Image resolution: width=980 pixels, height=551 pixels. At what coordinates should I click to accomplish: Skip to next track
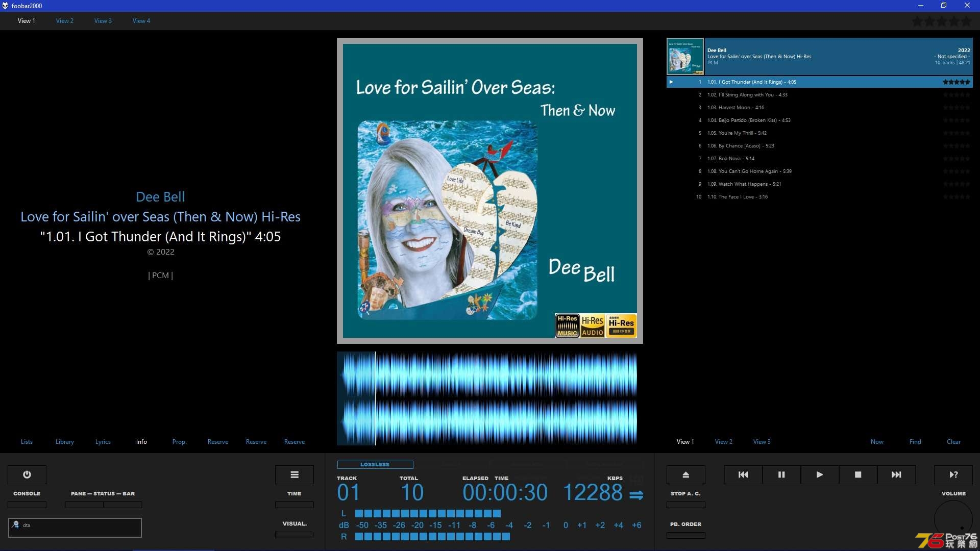[x=896, y=474]
